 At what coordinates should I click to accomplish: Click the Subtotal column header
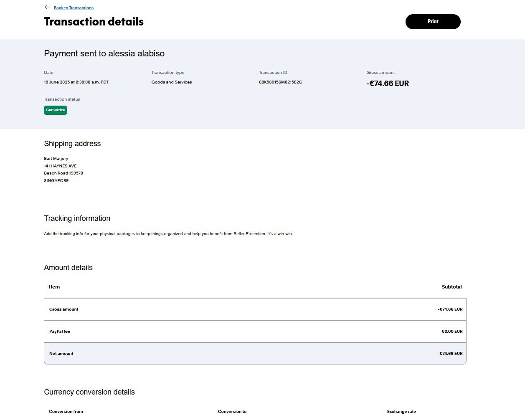click(451, 287)
